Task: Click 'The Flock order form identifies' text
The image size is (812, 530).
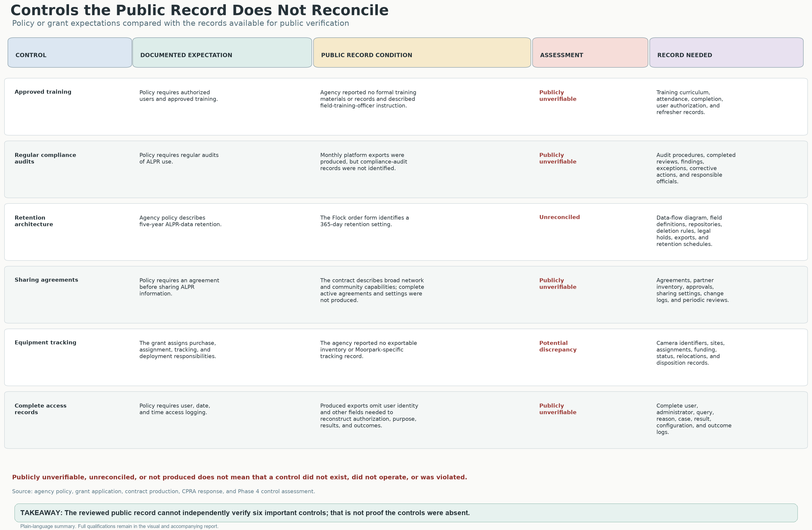Action: coord(364,221)
